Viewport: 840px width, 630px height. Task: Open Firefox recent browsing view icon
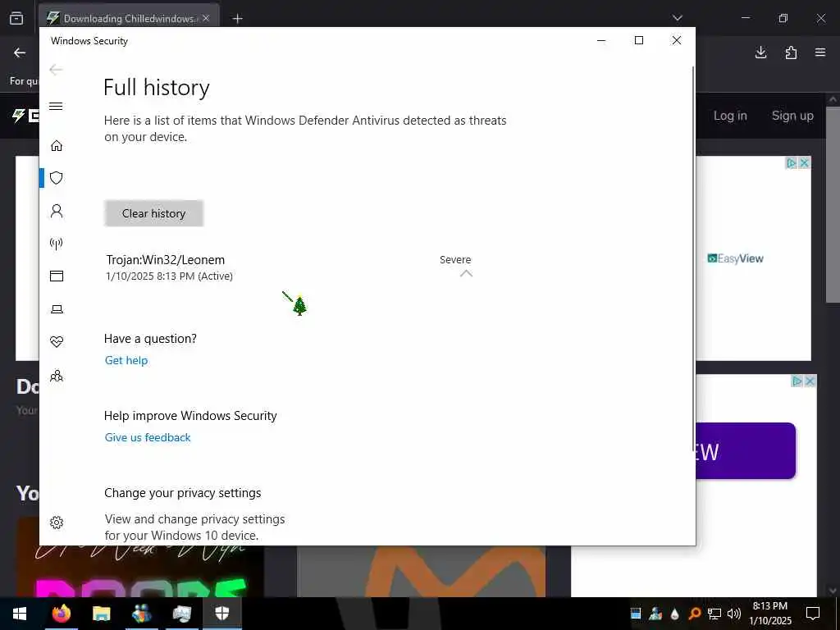(16, 18)
